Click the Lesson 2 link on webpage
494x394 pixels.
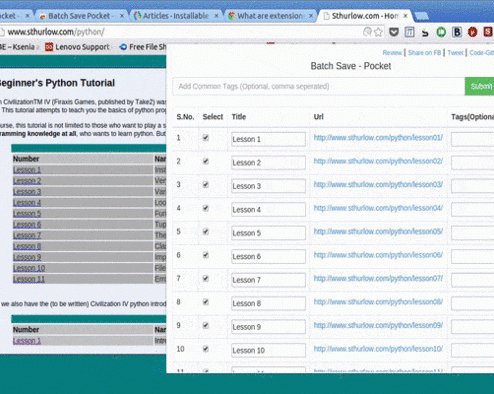tap(27, 181)
